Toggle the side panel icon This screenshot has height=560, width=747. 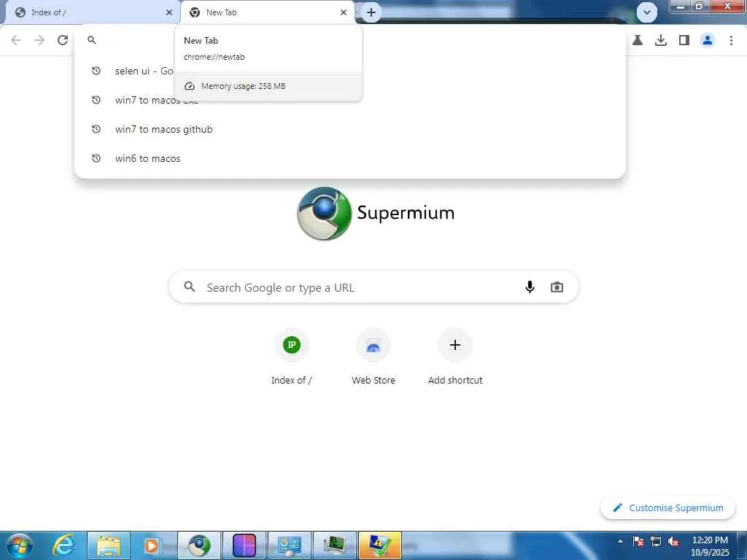point(684,40)
